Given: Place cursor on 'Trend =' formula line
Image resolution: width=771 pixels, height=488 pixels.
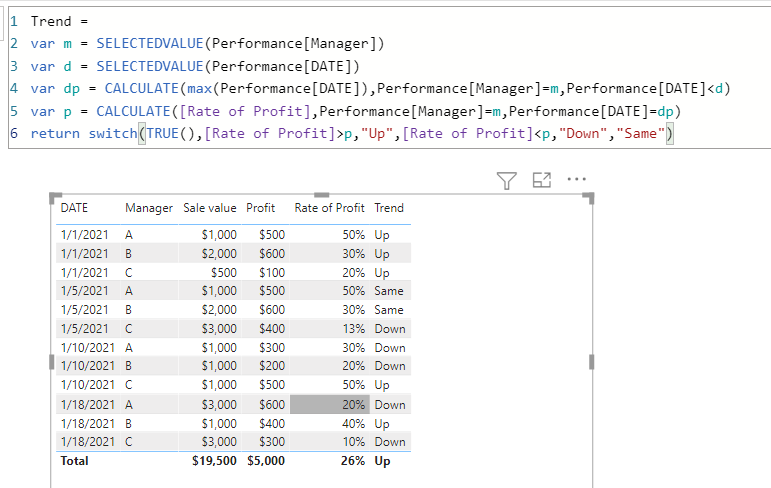Looking at the screenshot, I should [59, 22].
